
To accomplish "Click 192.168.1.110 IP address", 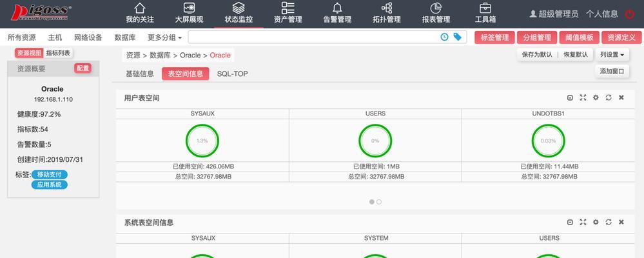I will pos(54,100).
